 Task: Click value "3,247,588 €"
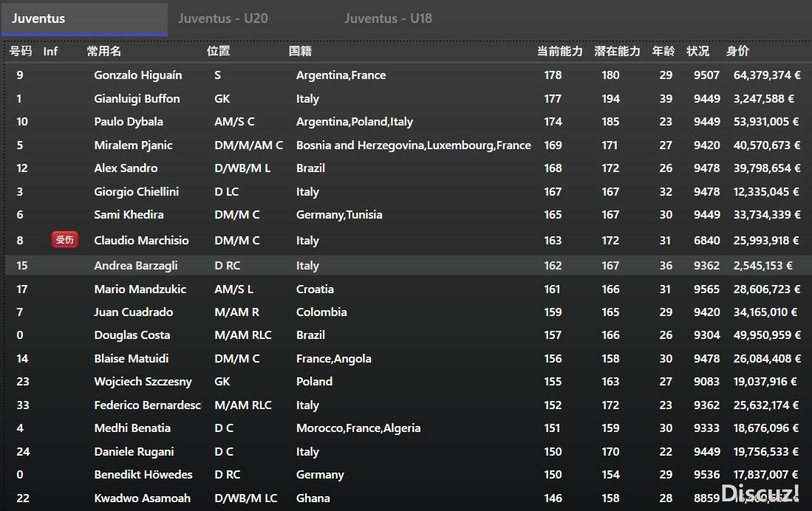coord(764,98)
